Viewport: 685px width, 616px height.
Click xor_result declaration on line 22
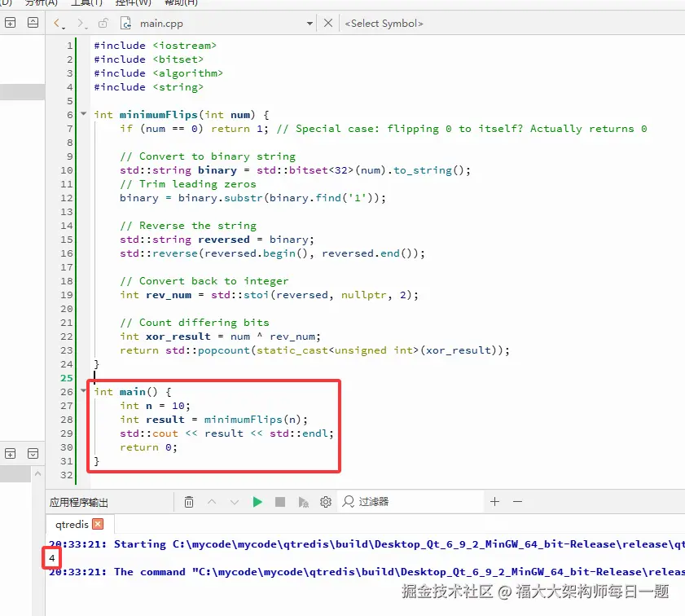178,337
